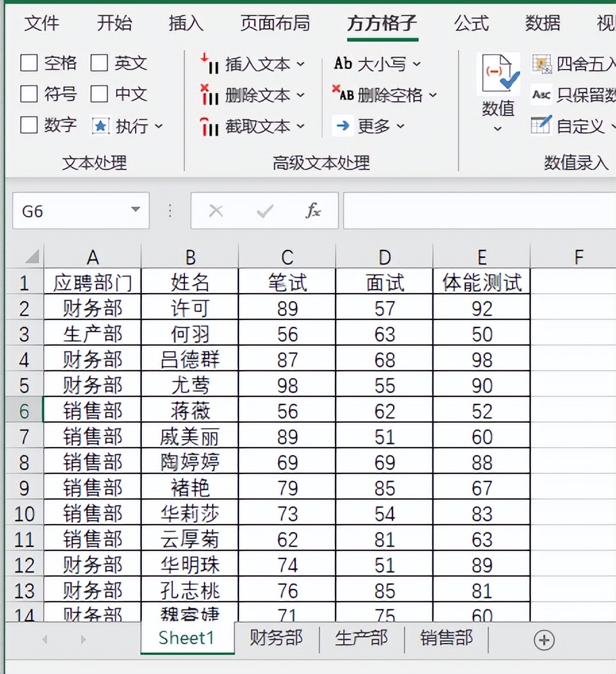The width and height of the screenshot is (616, 674).
Task: Click the 执行 star icon
Action: (x=101, y=126)
